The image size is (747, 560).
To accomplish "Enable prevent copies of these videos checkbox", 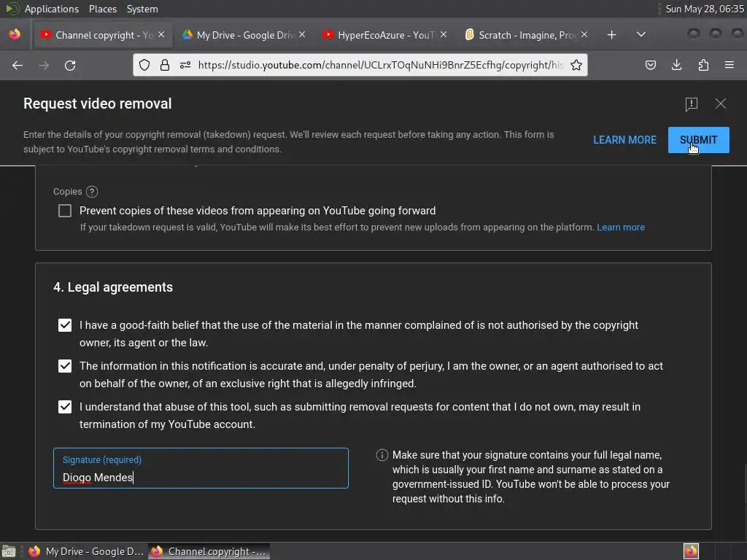I will pos(65,211).
